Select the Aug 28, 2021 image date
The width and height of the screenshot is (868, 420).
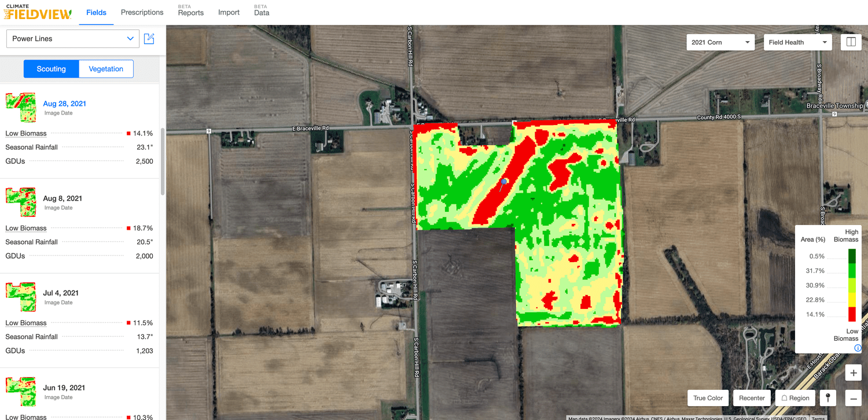(x=65, y=104)
